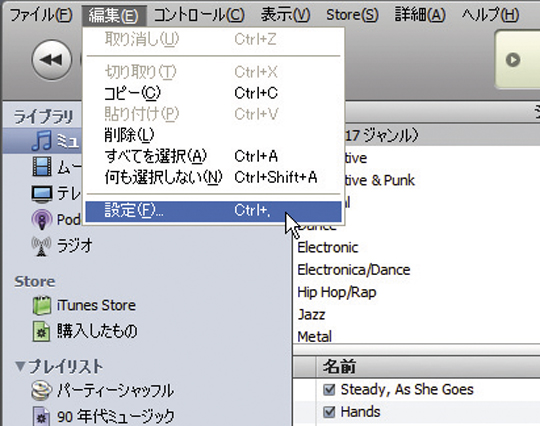
Task: Select the Metal genre
Action: point(315,336)
